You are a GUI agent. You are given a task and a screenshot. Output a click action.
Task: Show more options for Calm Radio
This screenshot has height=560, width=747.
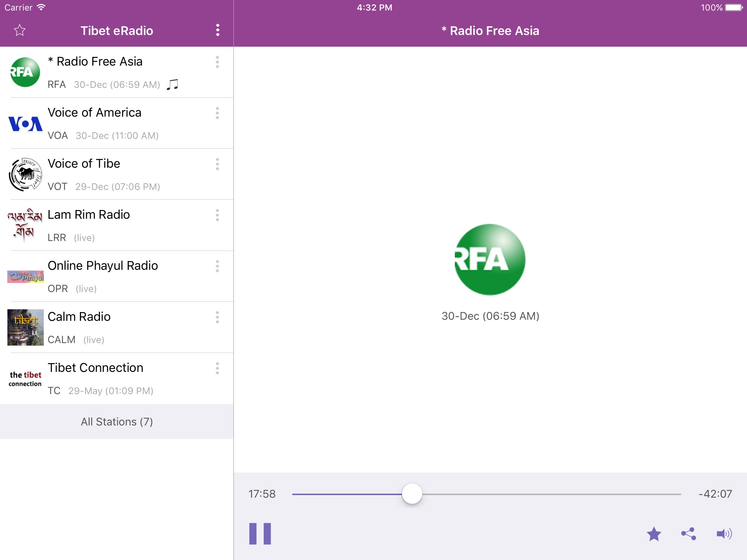[217, 318]
